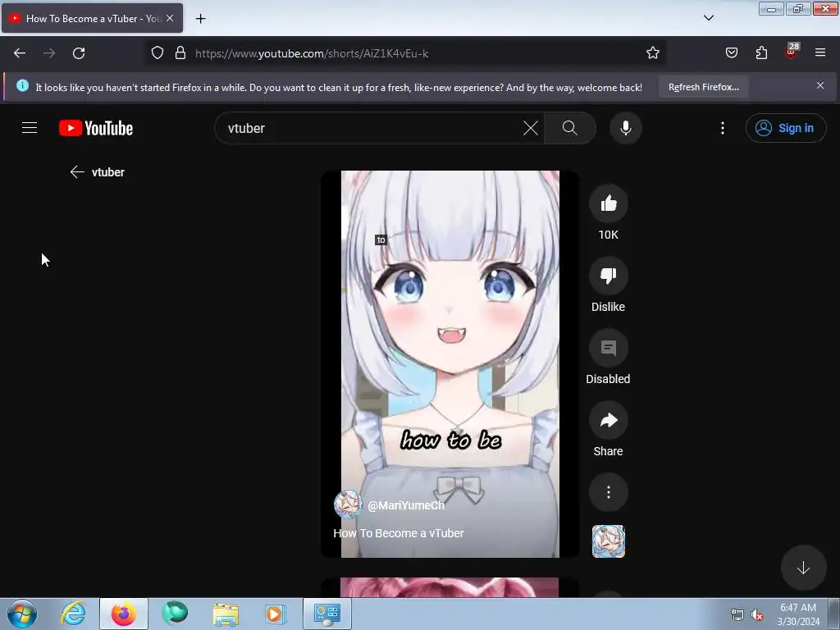This screenshot has width=840, height=630.
Task: Go to next short with down arrow
Action: coord(803,568)
